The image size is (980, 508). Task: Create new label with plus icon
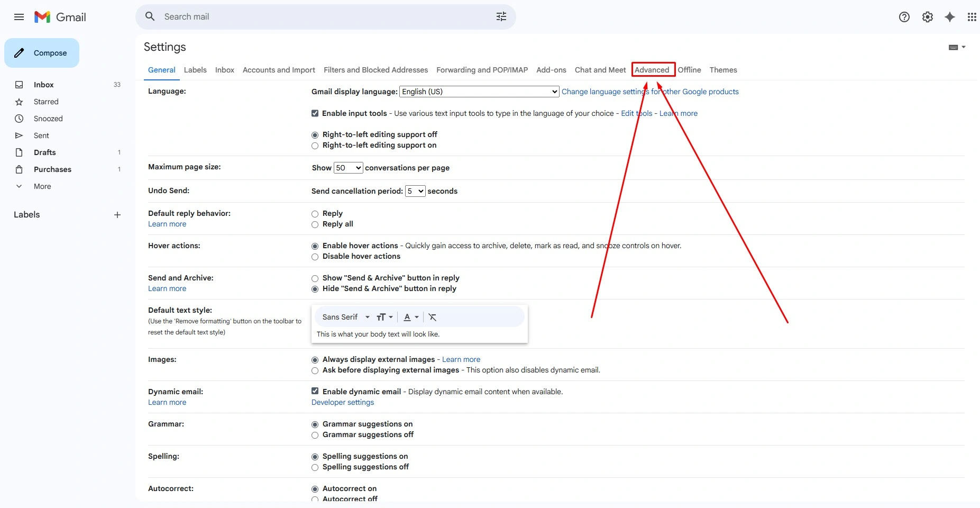coord(117,215)
